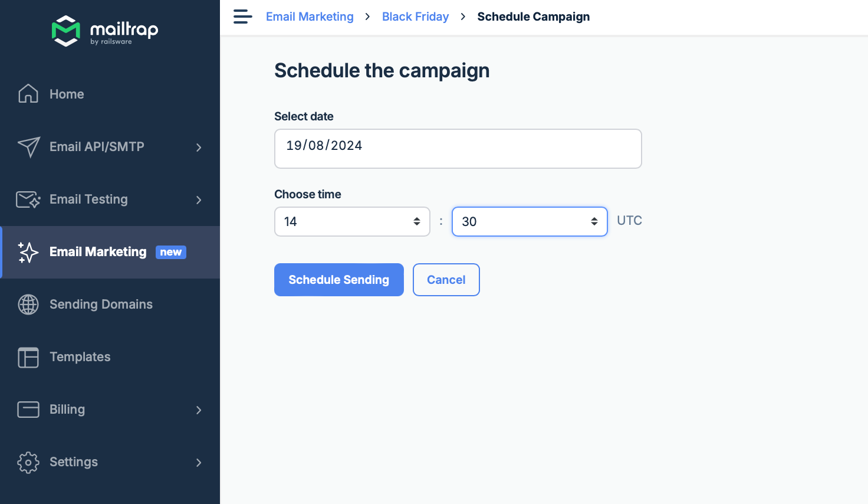
Task: Expand the Email API/SMTP submenu chevron
Action: [199, 148]
